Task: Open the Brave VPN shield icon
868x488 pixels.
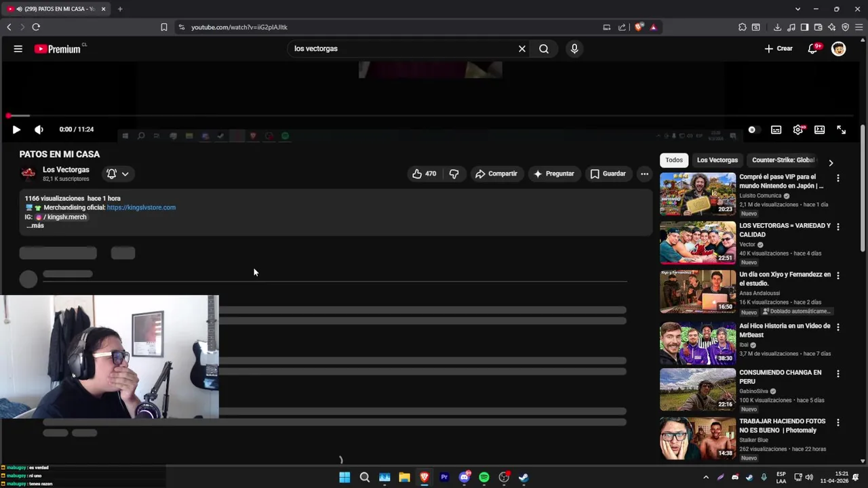Action: (845, 27)
